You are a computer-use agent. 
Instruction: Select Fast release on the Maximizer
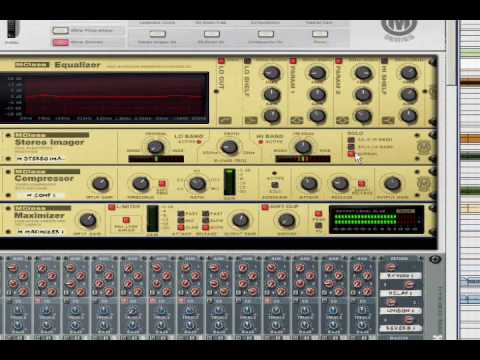[x=206, y=214]
